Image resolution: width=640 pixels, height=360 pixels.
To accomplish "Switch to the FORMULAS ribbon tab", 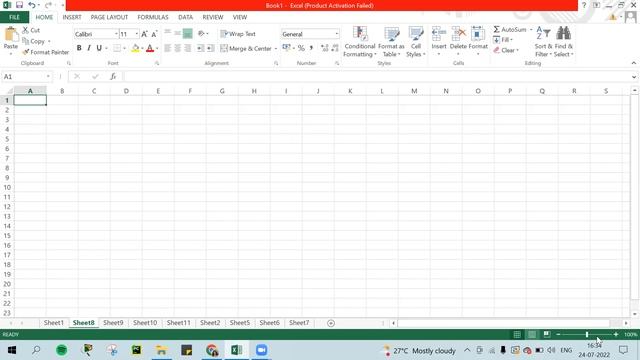I will tap(153, 17).
